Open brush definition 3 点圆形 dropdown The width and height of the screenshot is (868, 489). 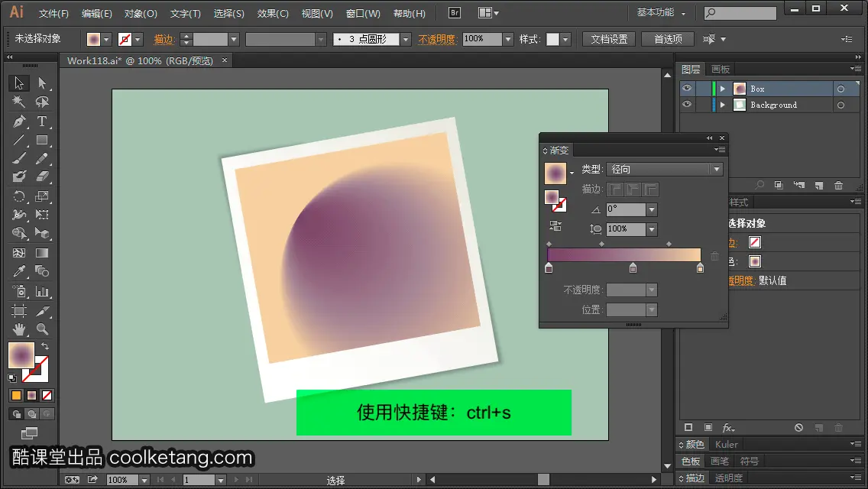pyautogui.click(x=406, y=39)
